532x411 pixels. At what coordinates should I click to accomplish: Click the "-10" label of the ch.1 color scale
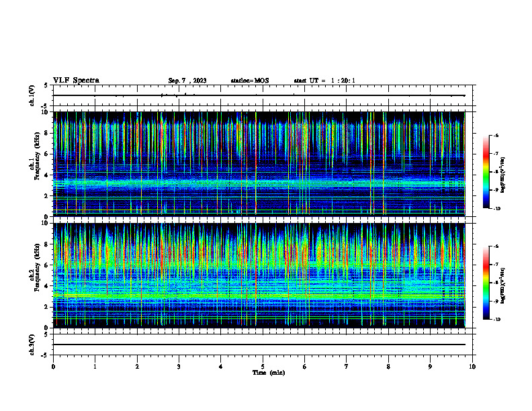pyautogui.click(x=497, y=208)
